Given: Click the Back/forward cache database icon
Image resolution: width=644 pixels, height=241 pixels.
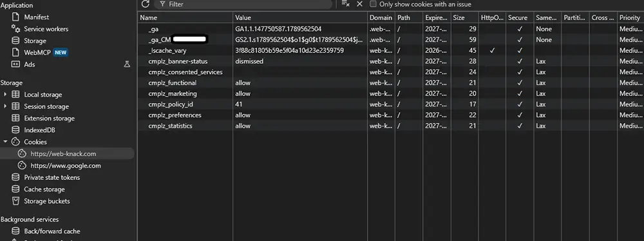Looking at the screenshot, I should [15, 231].
